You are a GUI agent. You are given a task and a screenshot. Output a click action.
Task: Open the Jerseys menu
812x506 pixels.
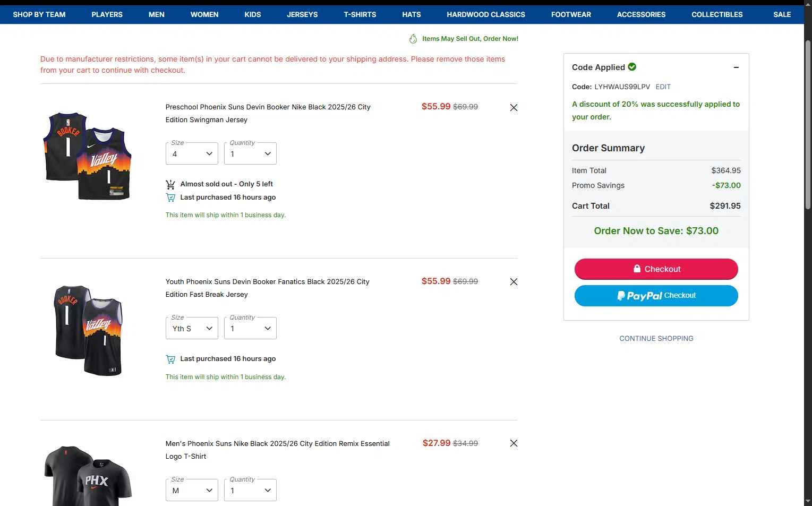click(x=302, y=14)
